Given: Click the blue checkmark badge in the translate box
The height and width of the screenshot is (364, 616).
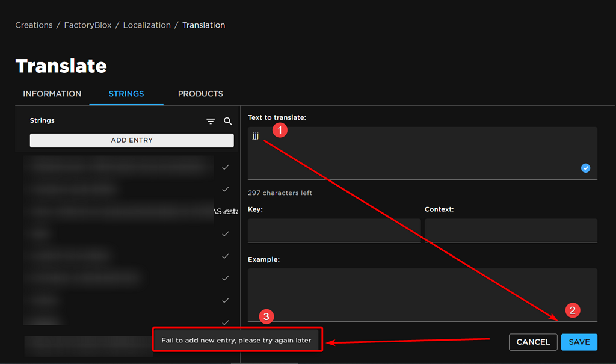Looking at the screenshot, I should (x=585, y=168).
